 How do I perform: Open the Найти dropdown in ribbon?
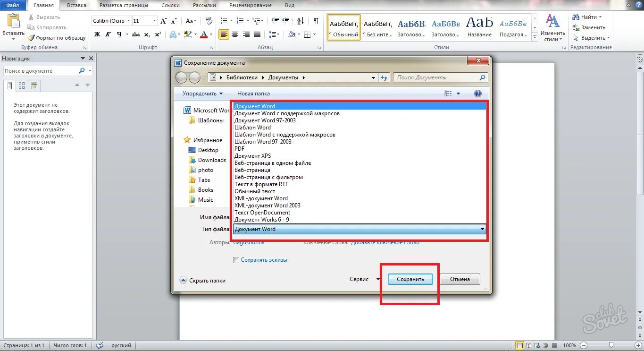coord(588,17)
